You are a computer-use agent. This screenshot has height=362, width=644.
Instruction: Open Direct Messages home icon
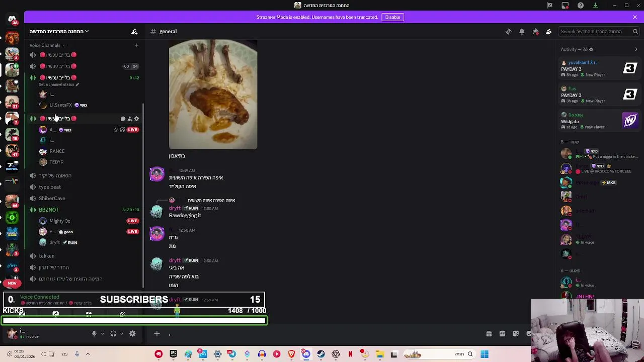tap(12, 20)
